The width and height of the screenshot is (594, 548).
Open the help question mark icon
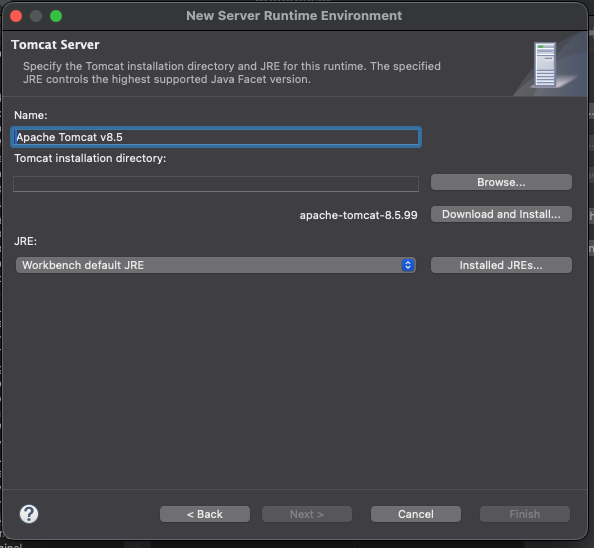pyautogui.click(x=29, y=514)
